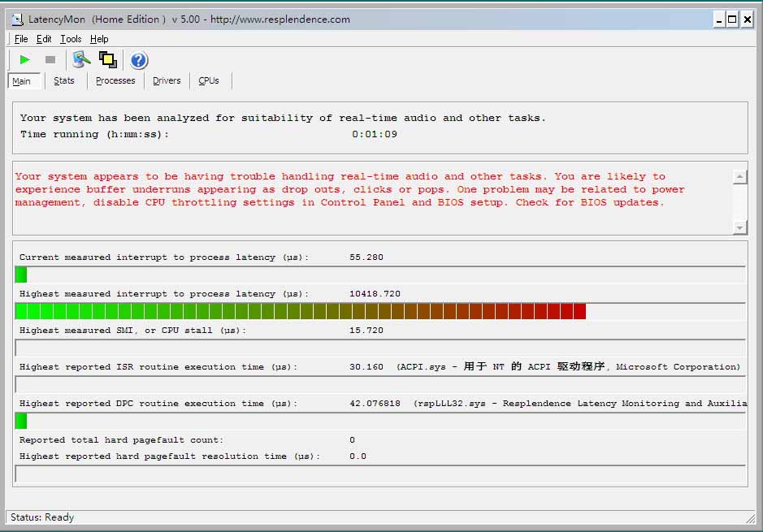
Task: Click the time running value 0:01:09
Action: pos(375,134)
